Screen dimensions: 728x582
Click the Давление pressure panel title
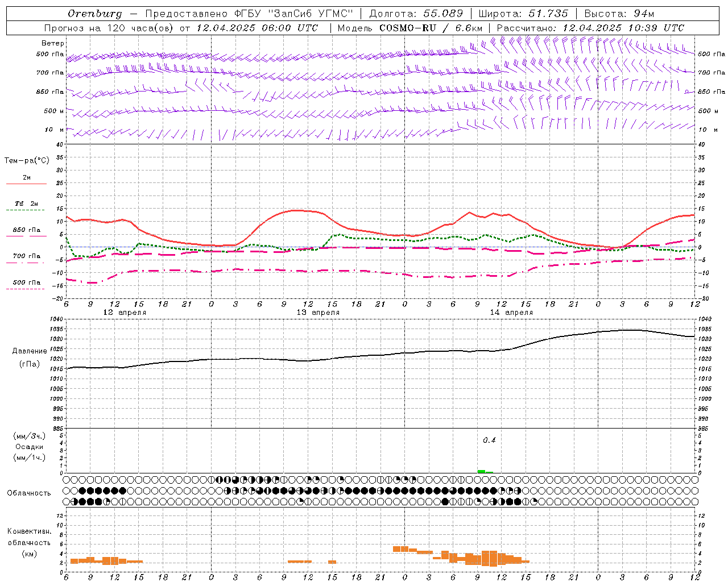pos(30,351)
